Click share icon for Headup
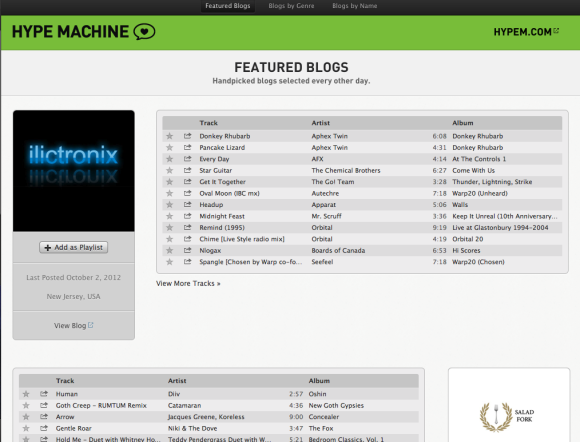 (188, 204)
